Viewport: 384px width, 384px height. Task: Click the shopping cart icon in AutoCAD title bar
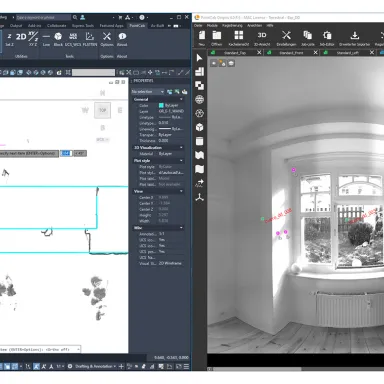[x=120, y=17]
